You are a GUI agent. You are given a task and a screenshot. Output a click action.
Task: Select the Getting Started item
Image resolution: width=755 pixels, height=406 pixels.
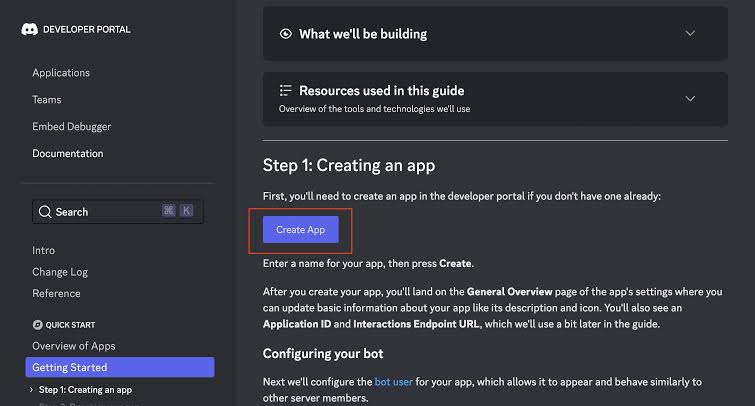pos(120,367)
